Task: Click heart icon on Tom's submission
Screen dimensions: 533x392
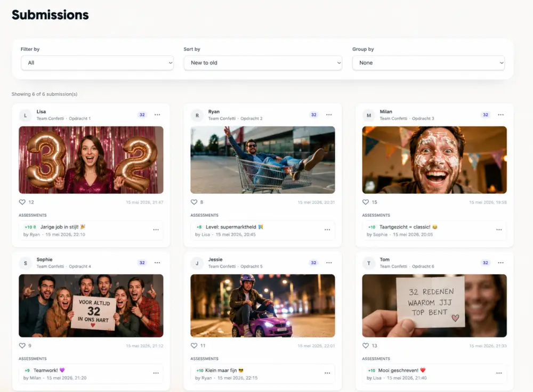Action: coord(366,346)
